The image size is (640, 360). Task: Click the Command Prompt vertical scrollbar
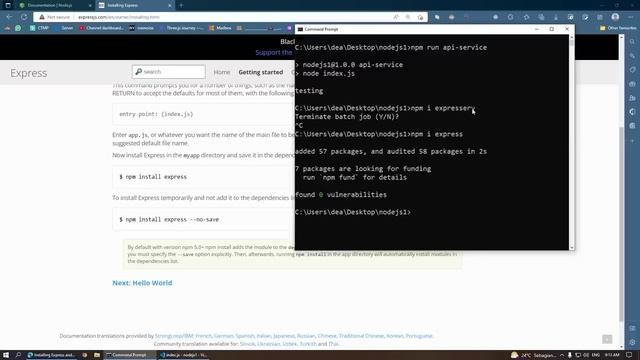[x=571, y=142]
